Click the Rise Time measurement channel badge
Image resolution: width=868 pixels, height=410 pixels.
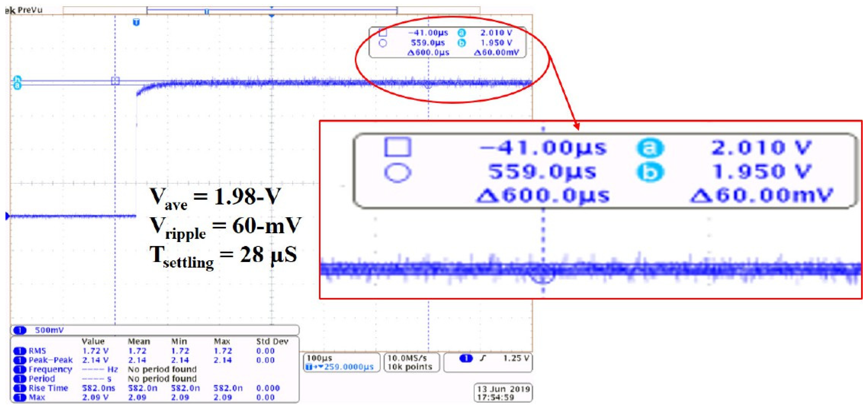tap(19, 388)
